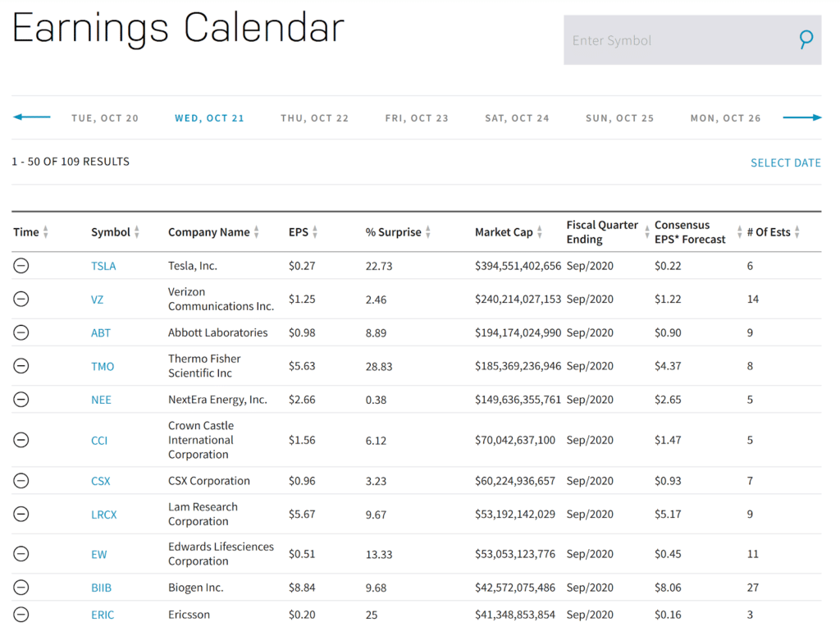The height and width of the screenshot is (627, 840).
Task: Click the time icon in the TSLA row
Action: tap(21, 265)
